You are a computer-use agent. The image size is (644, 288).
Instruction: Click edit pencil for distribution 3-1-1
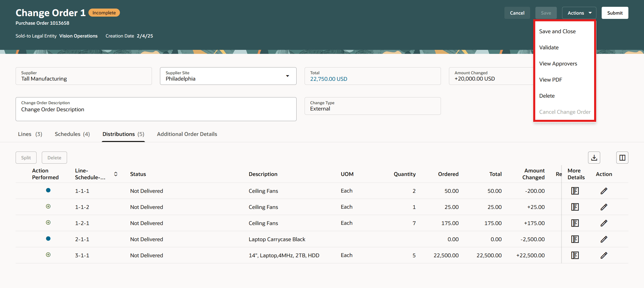click(x=604, y=255)
